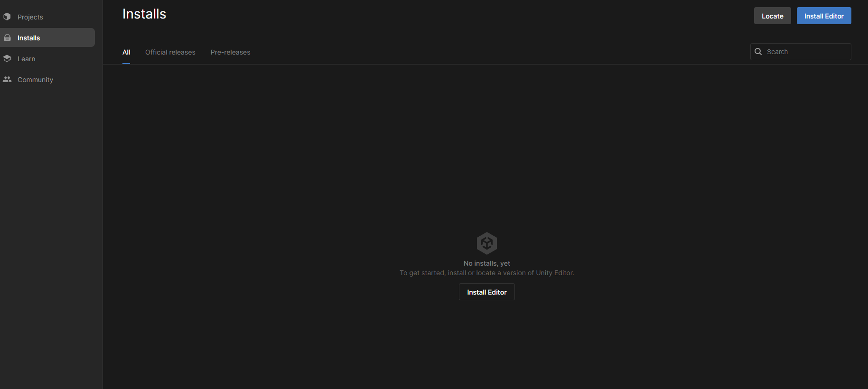The width and height of the screenshot is (868, 389).
Task: Click the 'No installs, yet' message
Action: 487,263
